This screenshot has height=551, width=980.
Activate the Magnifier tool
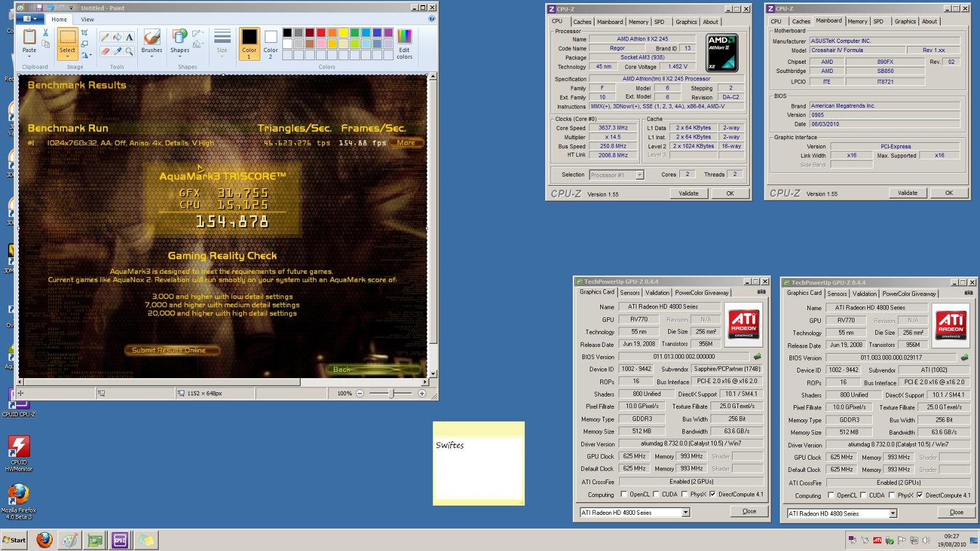pyautogui.click(x=129, y=51)
